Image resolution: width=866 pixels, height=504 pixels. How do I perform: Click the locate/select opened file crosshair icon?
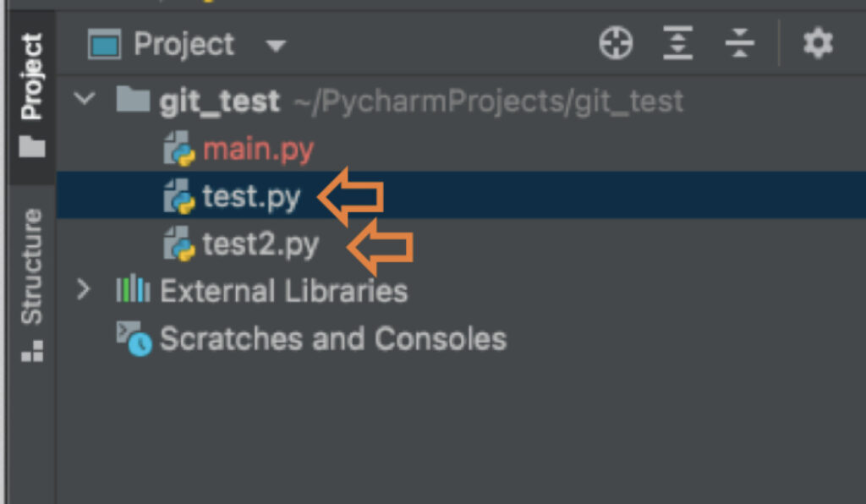tap(616, 43)
